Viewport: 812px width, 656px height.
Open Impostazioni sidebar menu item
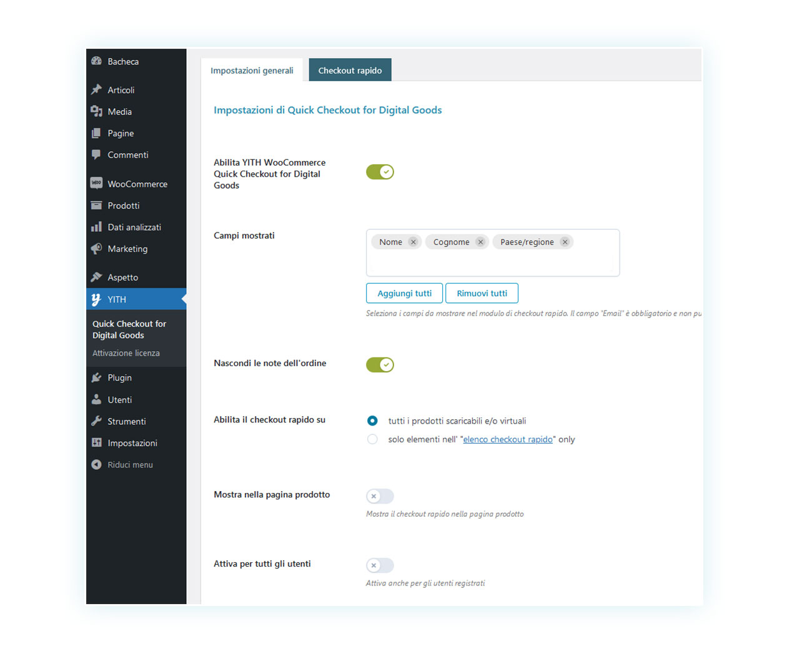tap(136, 443)
